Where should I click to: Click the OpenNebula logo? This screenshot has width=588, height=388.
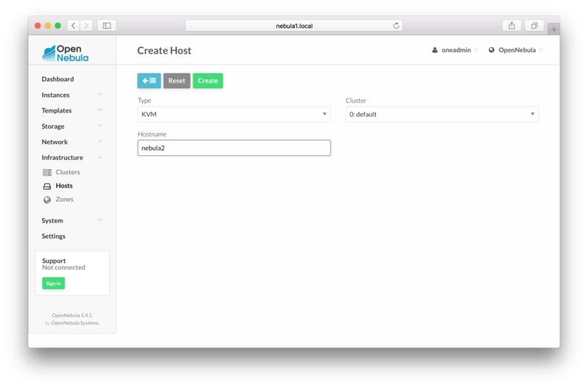[65, 53]
